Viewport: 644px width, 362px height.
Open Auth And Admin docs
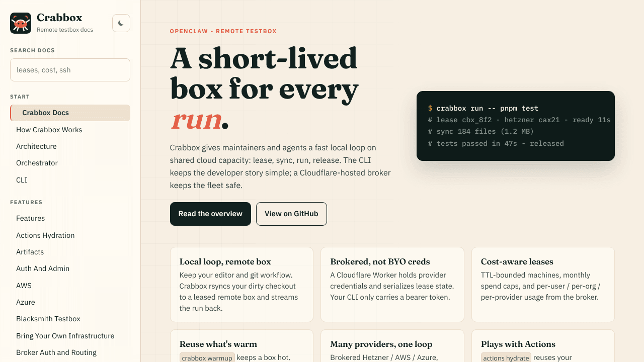(x=70, y=268)
